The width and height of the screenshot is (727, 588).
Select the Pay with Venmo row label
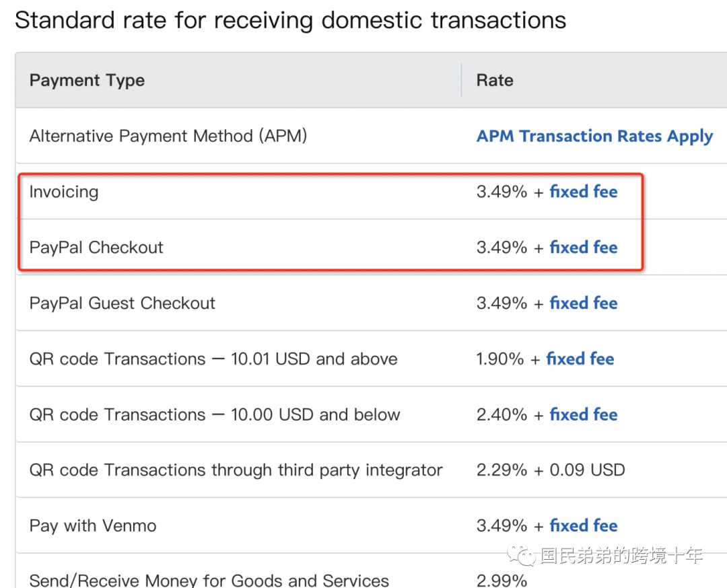(x=93, y=525)
